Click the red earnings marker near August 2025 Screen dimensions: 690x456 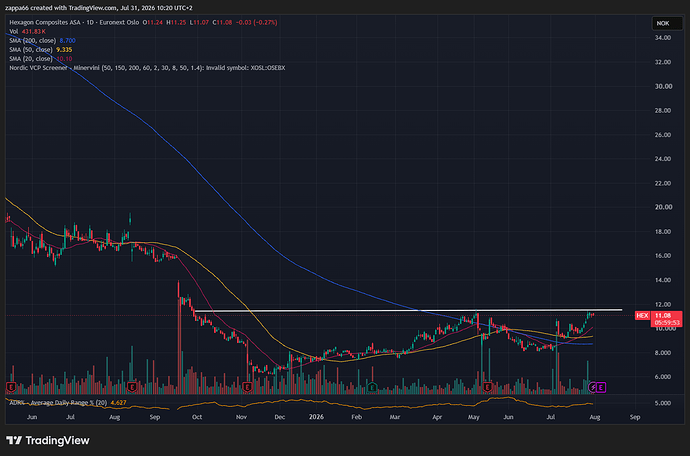pyautogui.click(x=132, y=387)
